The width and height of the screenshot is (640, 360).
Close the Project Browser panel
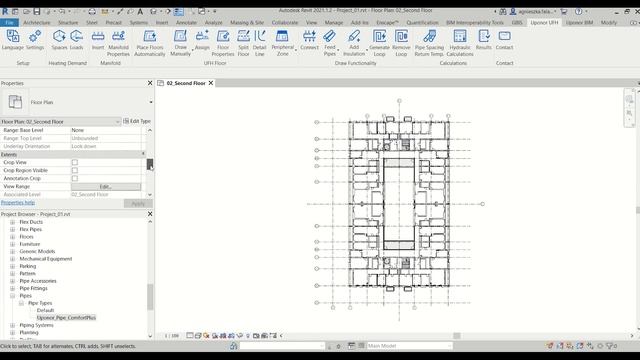pyautogui.click(x=150, y=214)
